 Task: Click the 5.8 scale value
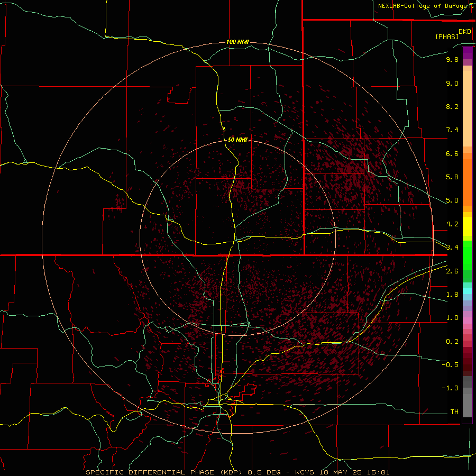pos(452,177)
